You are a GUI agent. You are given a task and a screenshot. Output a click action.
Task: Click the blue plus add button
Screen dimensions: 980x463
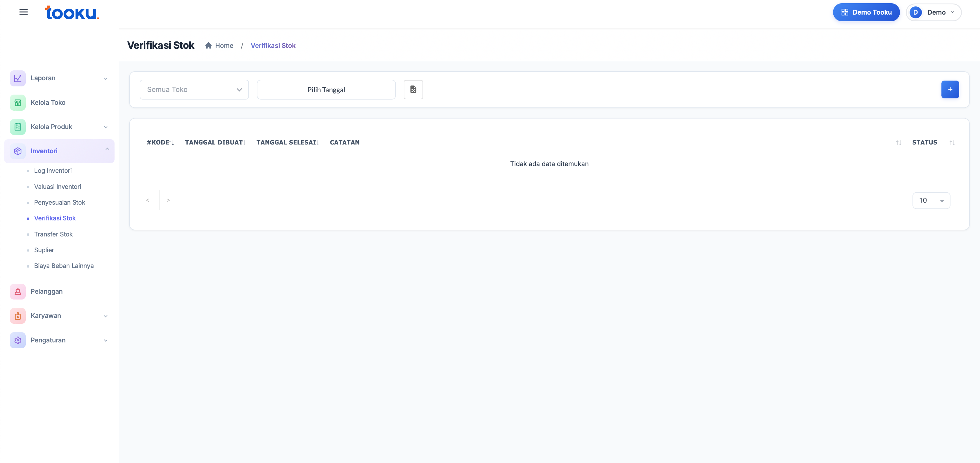coord(950,90)
